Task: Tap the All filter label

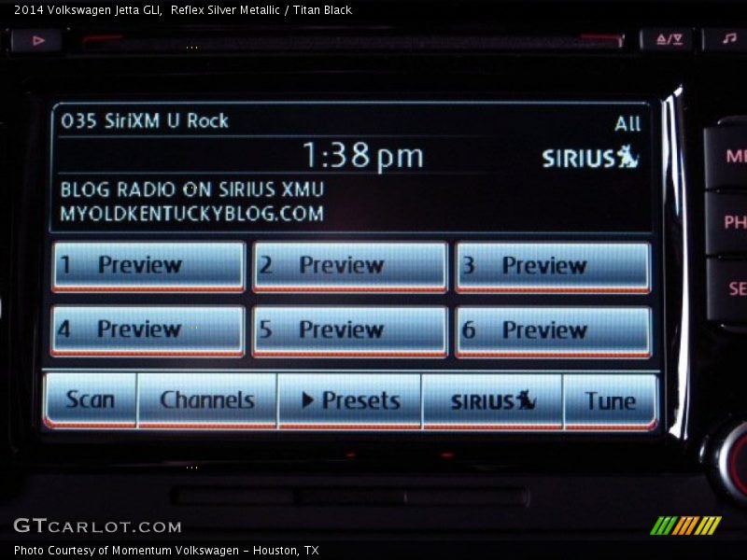Action: 627,124
